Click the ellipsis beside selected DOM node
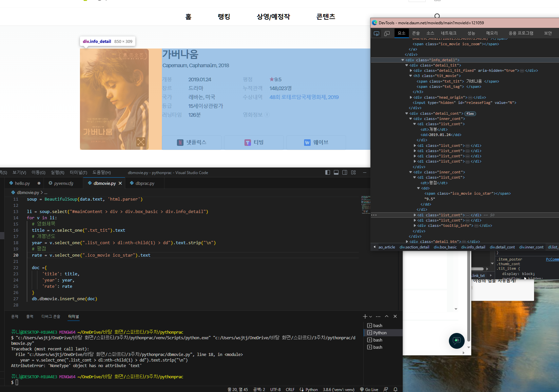559x392 pixels. pos(374,215)
